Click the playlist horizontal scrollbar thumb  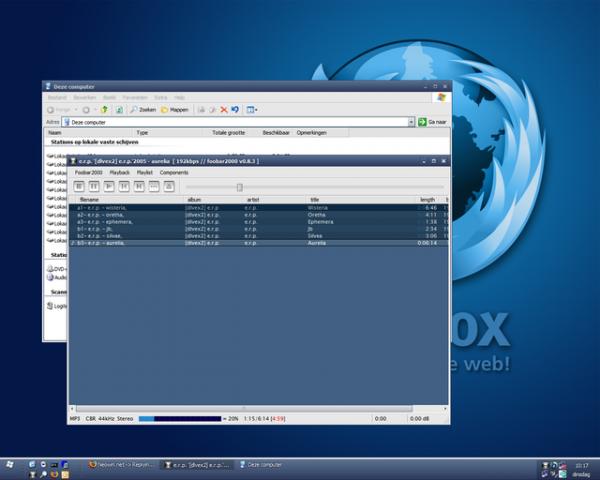(x=244, y=409)
